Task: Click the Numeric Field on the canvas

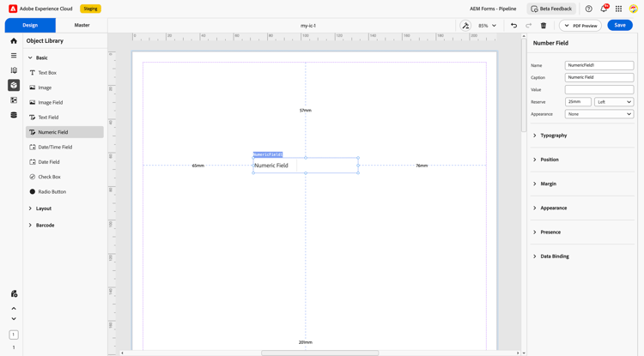Action: point(306,166)
